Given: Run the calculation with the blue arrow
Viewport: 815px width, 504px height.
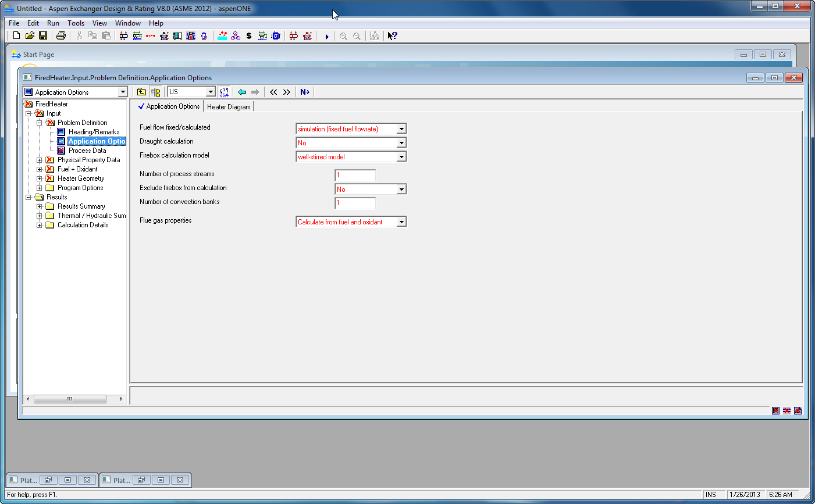Looking at the screenshot, I should (327, 37).
